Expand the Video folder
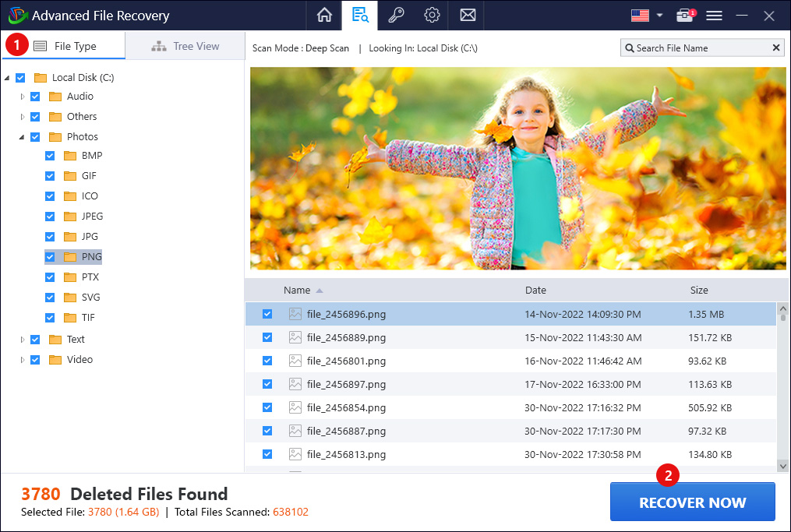The image size is (791, 532). click(22, 360)
